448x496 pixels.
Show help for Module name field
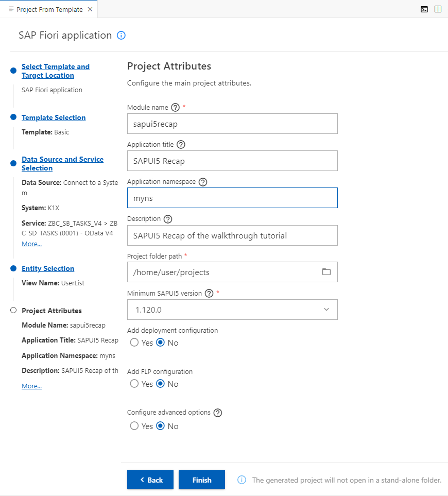tap(175, 108)
